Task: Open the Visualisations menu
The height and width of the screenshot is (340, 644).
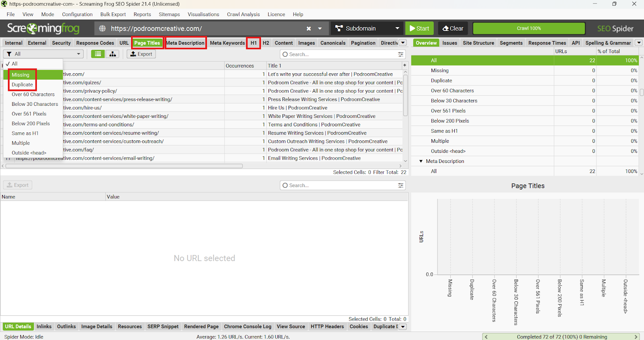Action: [x=203, y=14]
